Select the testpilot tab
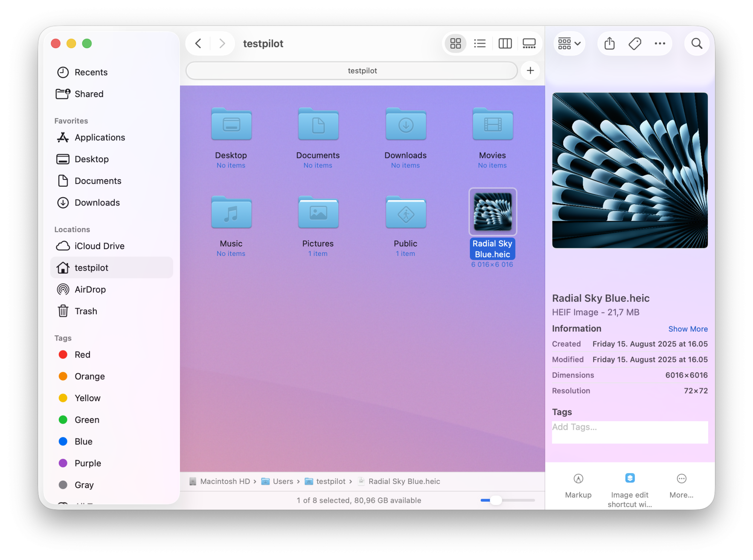Viewport: 753px width, 560px height. click(351, 71)
